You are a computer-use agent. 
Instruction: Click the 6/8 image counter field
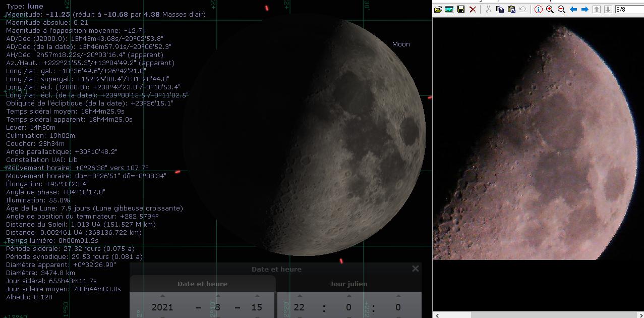629,10
